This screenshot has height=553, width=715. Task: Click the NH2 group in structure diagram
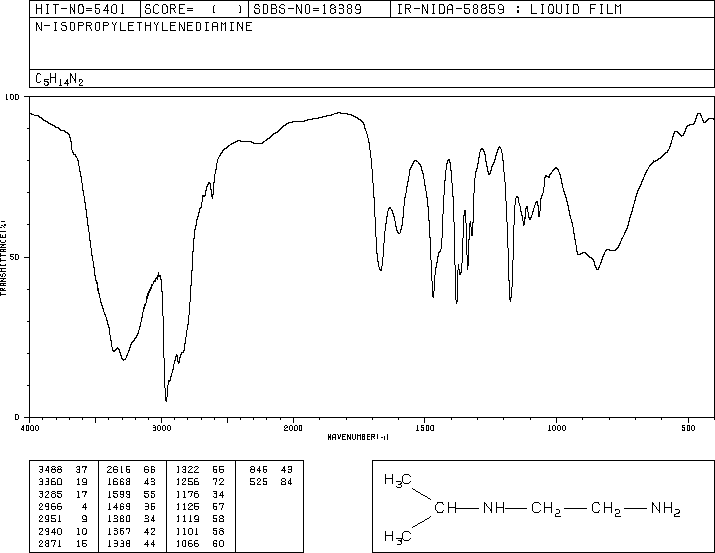pos(666,509)
